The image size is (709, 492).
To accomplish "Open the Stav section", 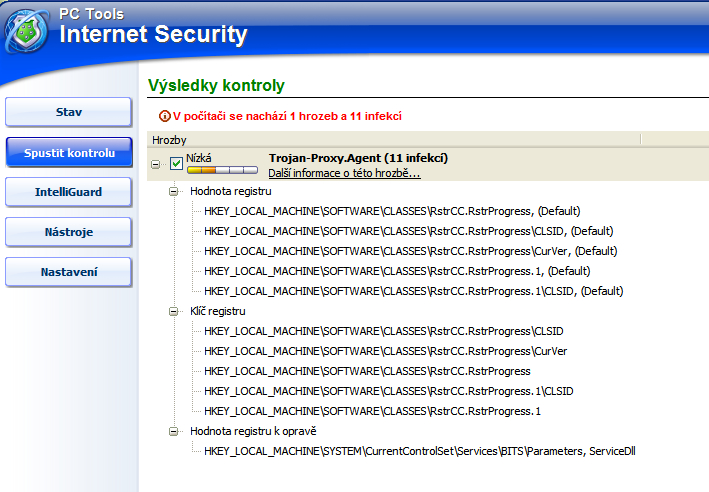I will coord(69,112).
